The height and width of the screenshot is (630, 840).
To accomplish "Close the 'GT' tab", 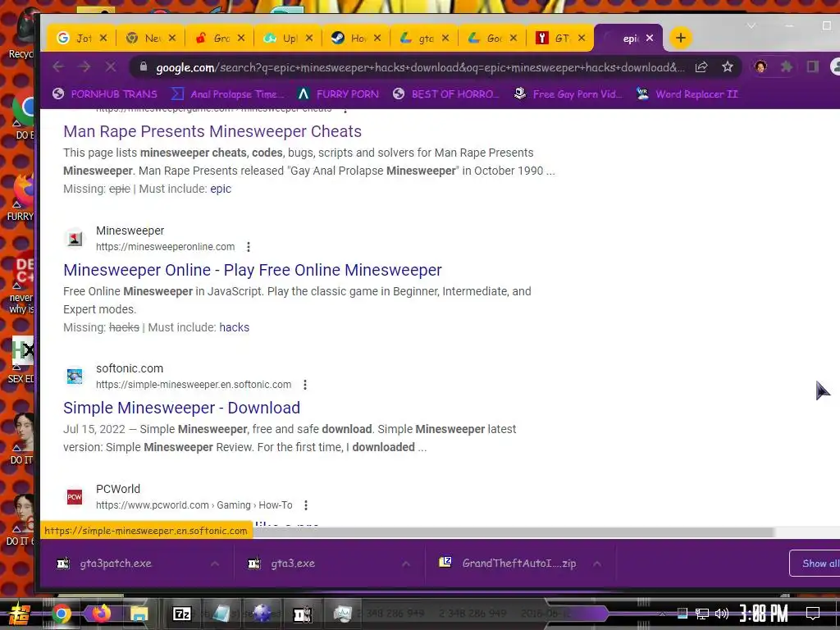I will pyautogui.click(x=582, y=38).
